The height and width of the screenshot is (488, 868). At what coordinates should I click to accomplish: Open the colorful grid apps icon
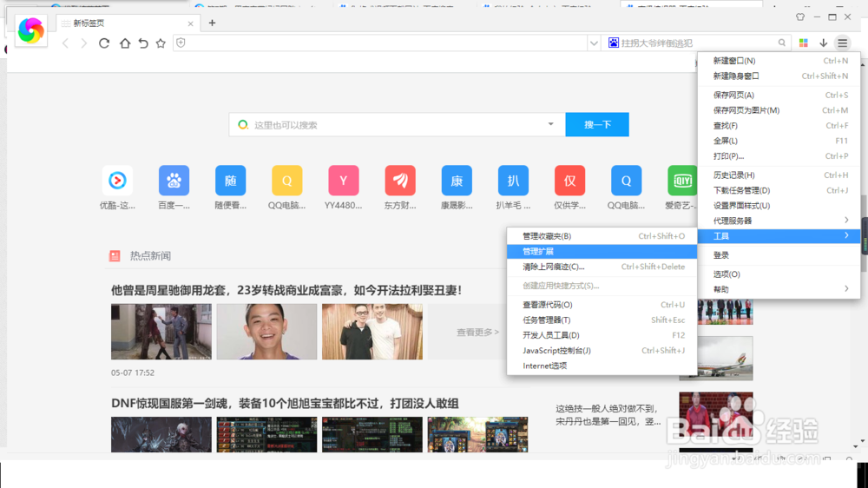click(x=803, y=43)
